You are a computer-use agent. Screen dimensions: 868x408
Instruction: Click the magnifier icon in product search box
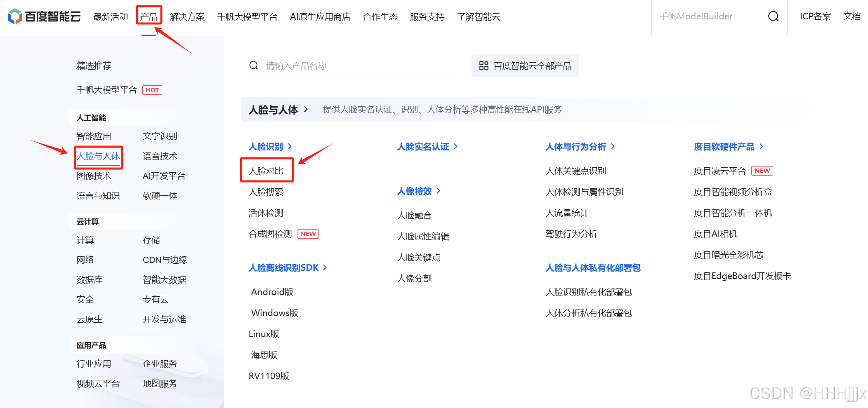click(254, 66)
